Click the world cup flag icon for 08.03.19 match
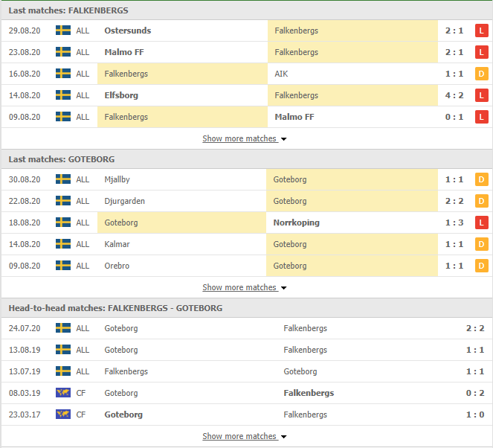 [63, 393]
